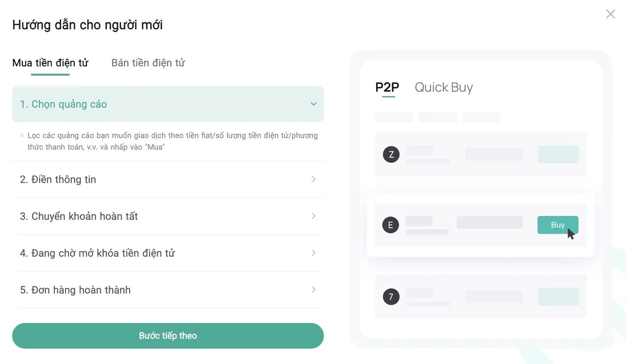
Task: Click the faded button in the 7 row
Action: coord(558,297)
